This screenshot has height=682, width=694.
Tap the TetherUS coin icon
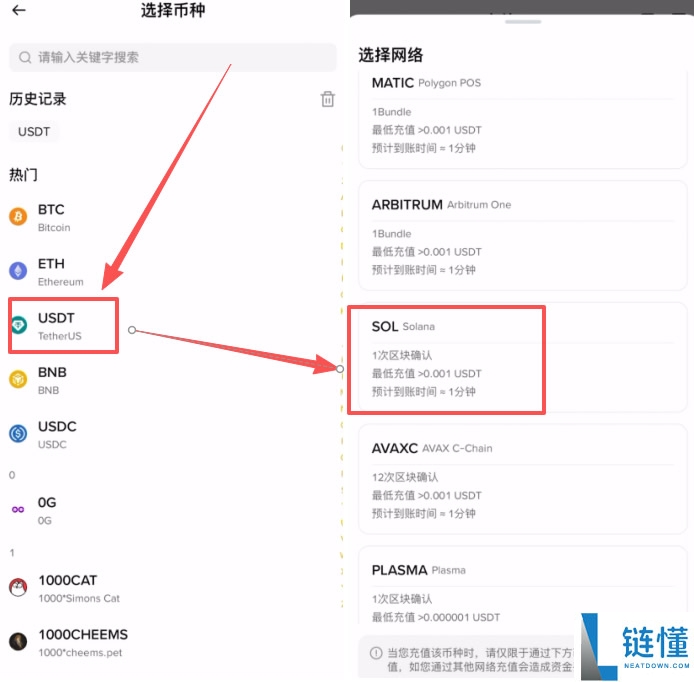(x=19, y=325)
